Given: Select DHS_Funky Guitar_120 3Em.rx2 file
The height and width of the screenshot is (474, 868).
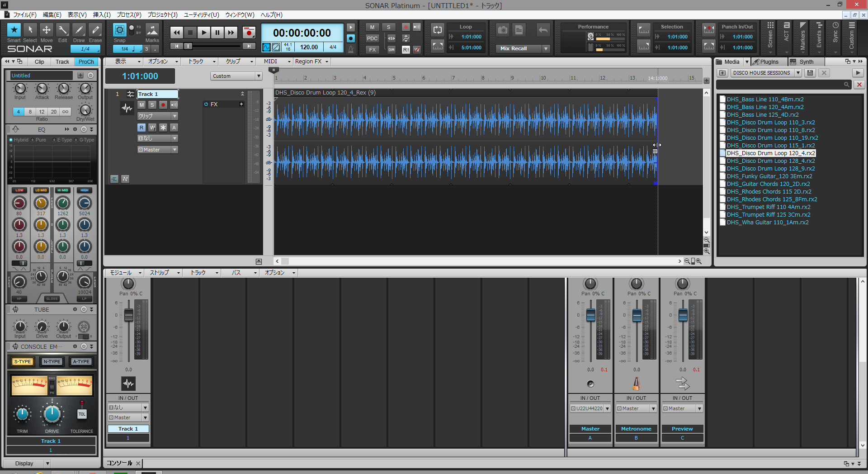Looking at the screenshot, I should coord(769,176).
